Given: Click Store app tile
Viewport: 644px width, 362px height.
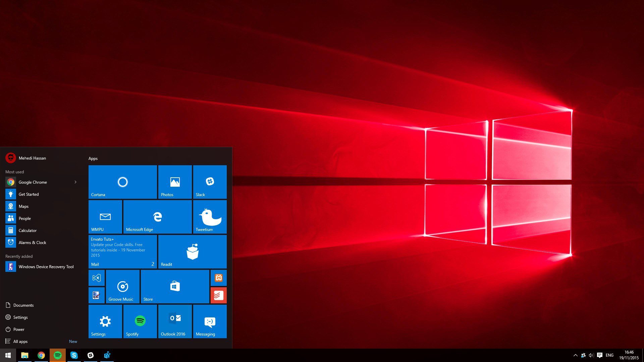Looking at the screenshot, I should [175, 287].
